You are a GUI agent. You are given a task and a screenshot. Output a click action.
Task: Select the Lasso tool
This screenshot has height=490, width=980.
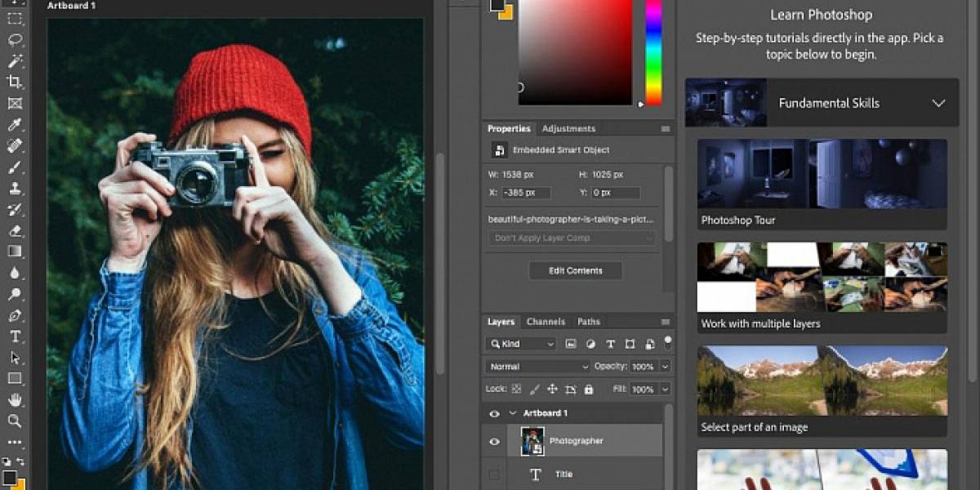(x=15, y=39)
